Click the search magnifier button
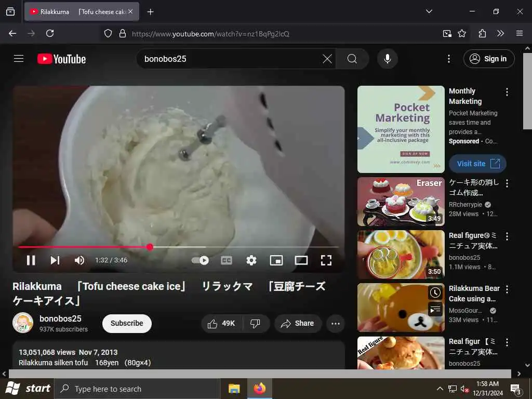This screenshot has width=532, height=399. point(352,59)
